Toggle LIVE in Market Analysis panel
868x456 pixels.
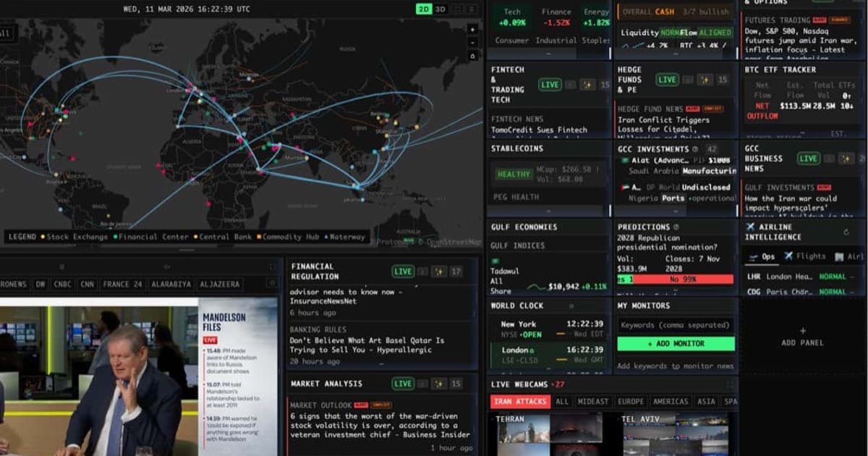click(403, 384)
